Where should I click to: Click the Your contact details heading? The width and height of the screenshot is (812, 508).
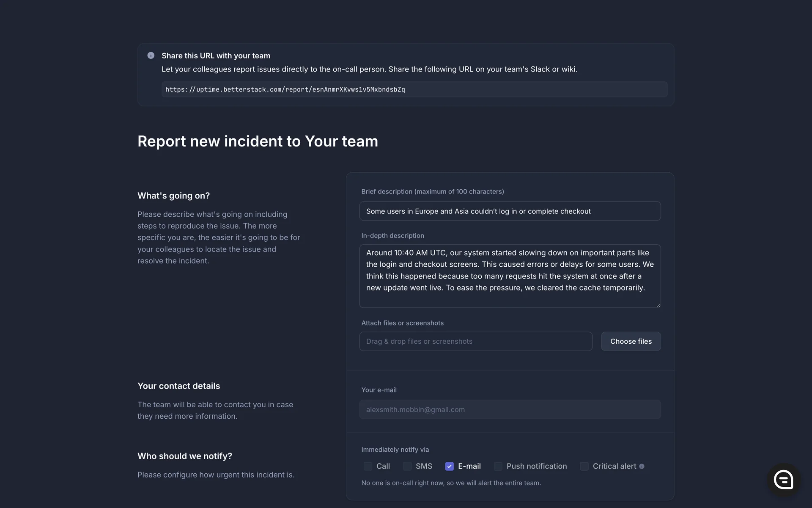tap(178, 386)
